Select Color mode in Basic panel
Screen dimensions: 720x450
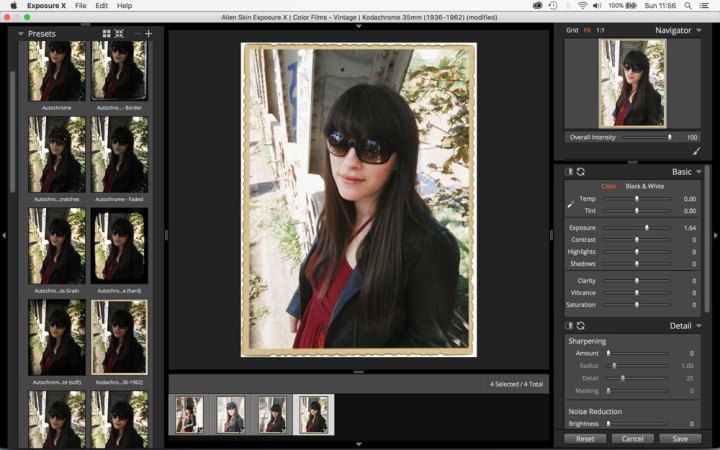click(608, 186)
